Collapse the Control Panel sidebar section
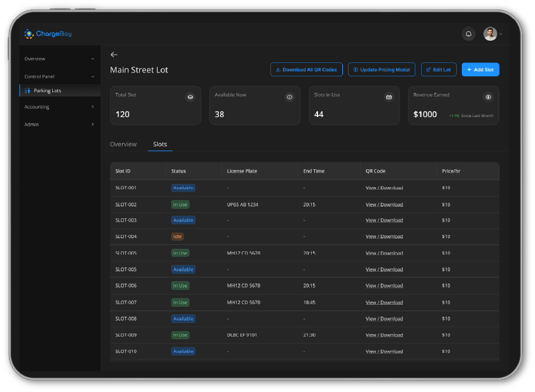Image resolution: width=535 pixels, height=392 pixels. point(59,76)
